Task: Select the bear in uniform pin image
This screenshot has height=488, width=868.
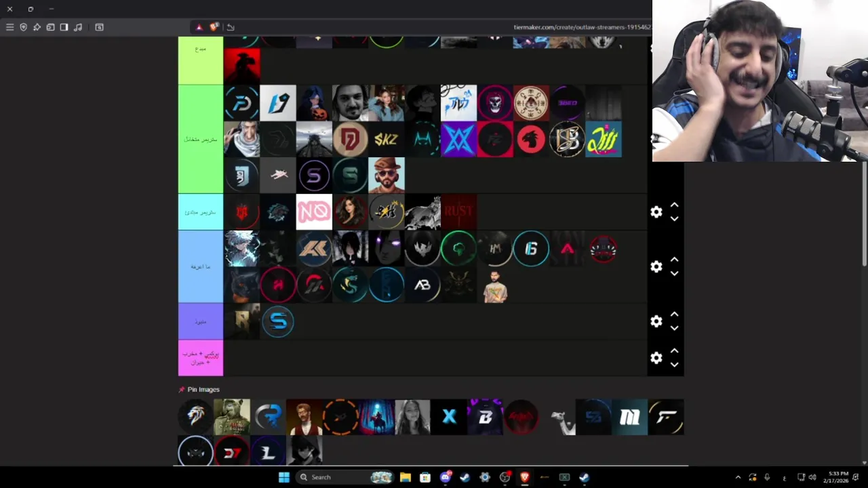Action: pyautogui.click(x=232, y=417)
